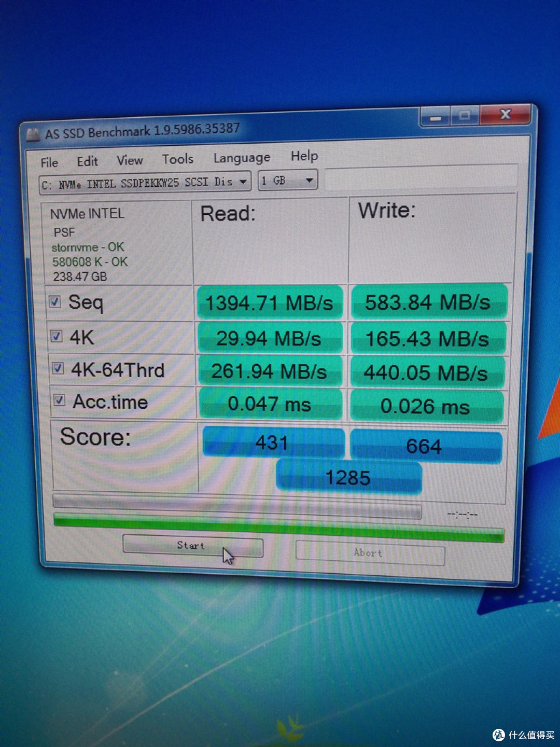Click the total score 1285
This screenshot has width=560, height=747.
349,477
